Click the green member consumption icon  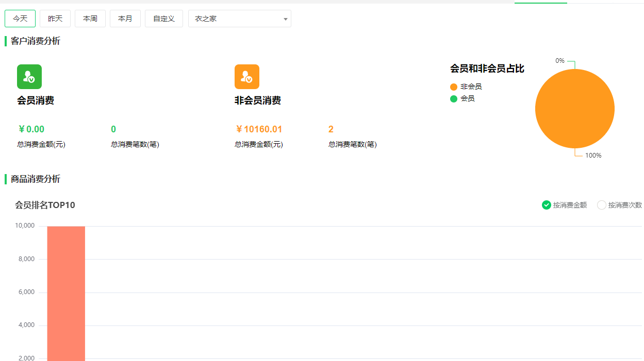pyautogui.click(x=29, y=77)
